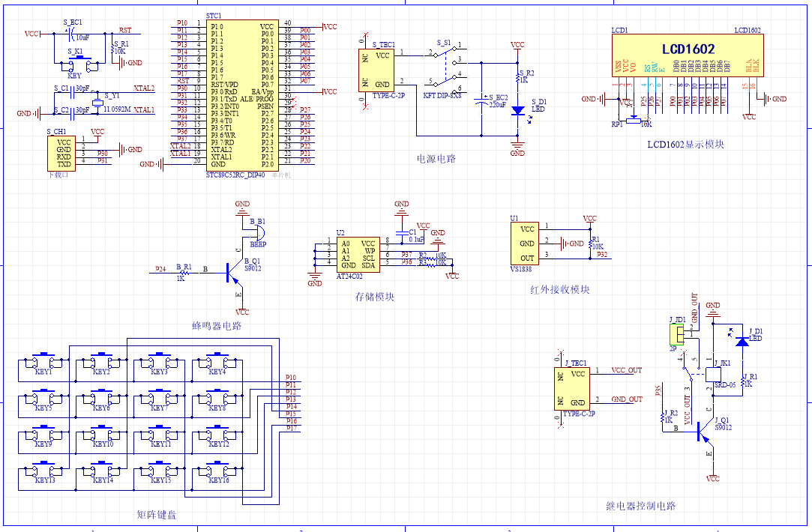Viewport: 812px width, 532px height.
Task: Select the S_Y1 11.0592M crystal symbol
Action: [x=96, y=103]
